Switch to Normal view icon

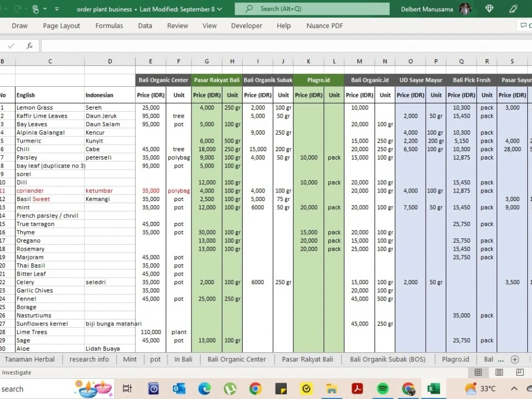point(478,372)
